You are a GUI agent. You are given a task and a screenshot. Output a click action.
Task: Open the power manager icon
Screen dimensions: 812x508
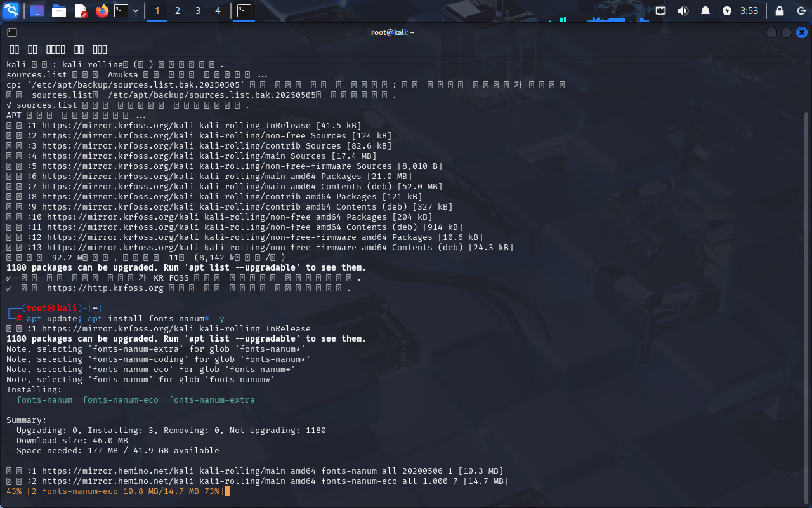(x=727, y=11)
